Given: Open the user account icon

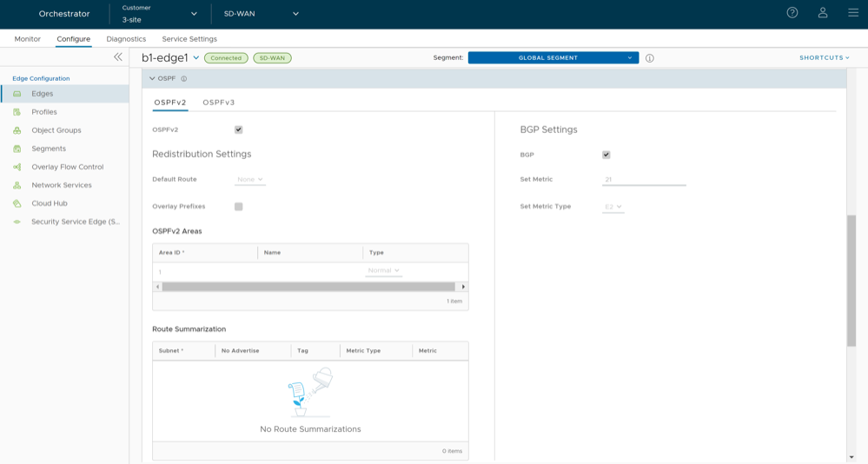Looking at the screenshot, I should [822, 13].
